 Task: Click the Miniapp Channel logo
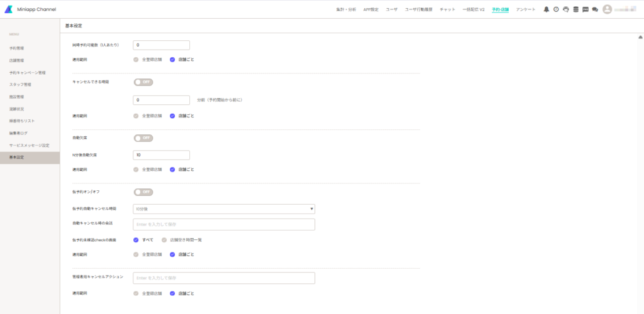30,9
